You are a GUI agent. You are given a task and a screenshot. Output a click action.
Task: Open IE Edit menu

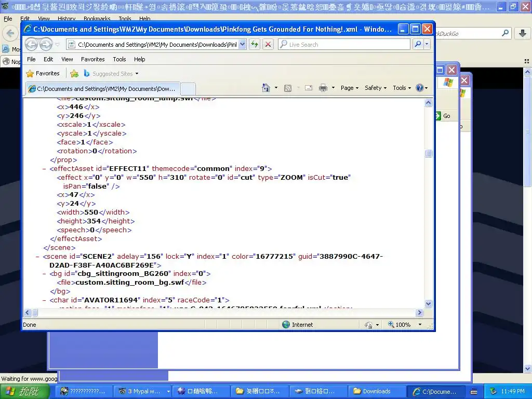(48, 59)
